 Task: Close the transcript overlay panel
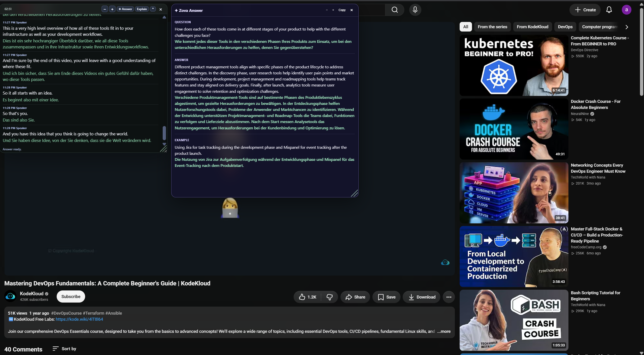pyautogui.click(x=161, y=9)
